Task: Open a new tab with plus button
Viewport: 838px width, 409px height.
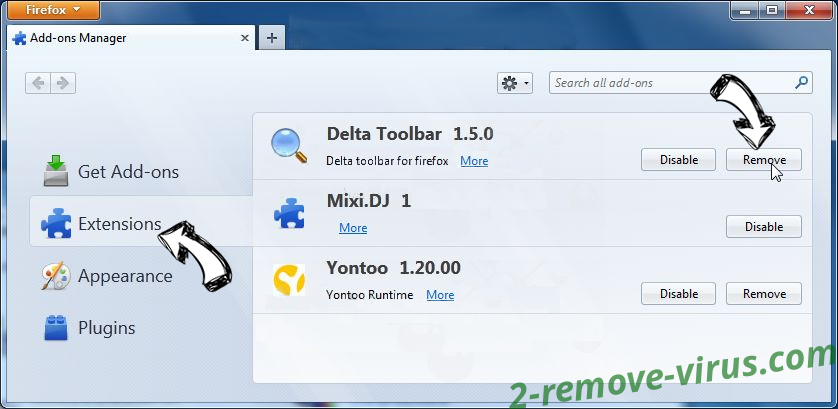Action: (272, 38)
